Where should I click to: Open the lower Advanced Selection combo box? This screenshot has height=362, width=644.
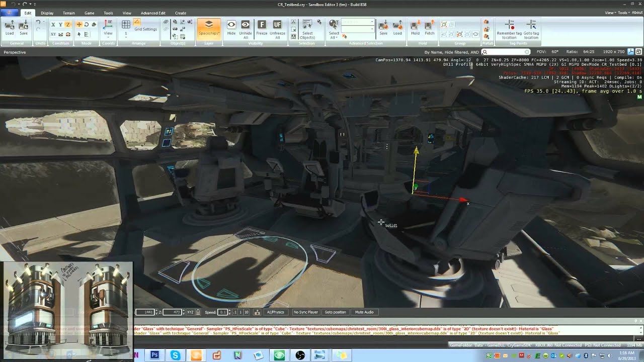(x=358, y=30)
